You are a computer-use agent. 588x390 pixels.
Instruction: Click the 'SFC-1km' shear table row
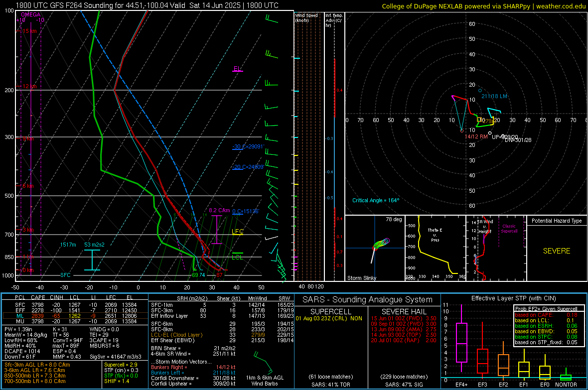(222, 305)
